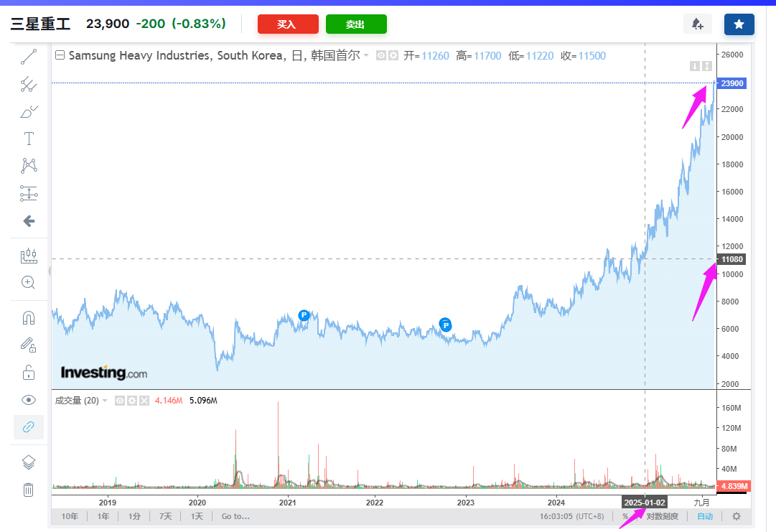Open volume indicator settings gear
Viewport: 776px width, 532px height.
[x=132, y=401]
